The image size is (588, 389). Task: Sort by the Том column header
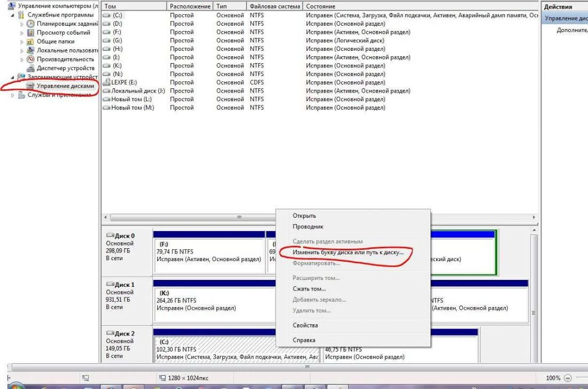(x=134, y=6)
